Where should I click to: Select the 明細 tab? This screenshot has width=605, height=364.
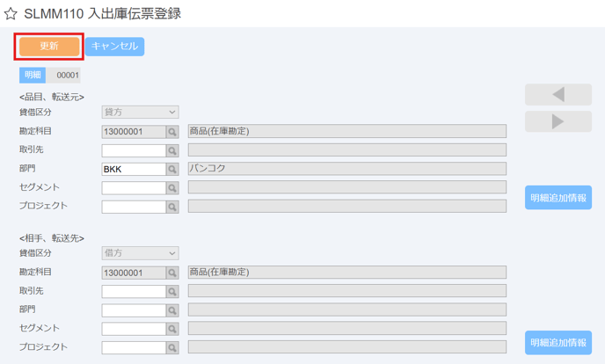[x=33, y=76]
